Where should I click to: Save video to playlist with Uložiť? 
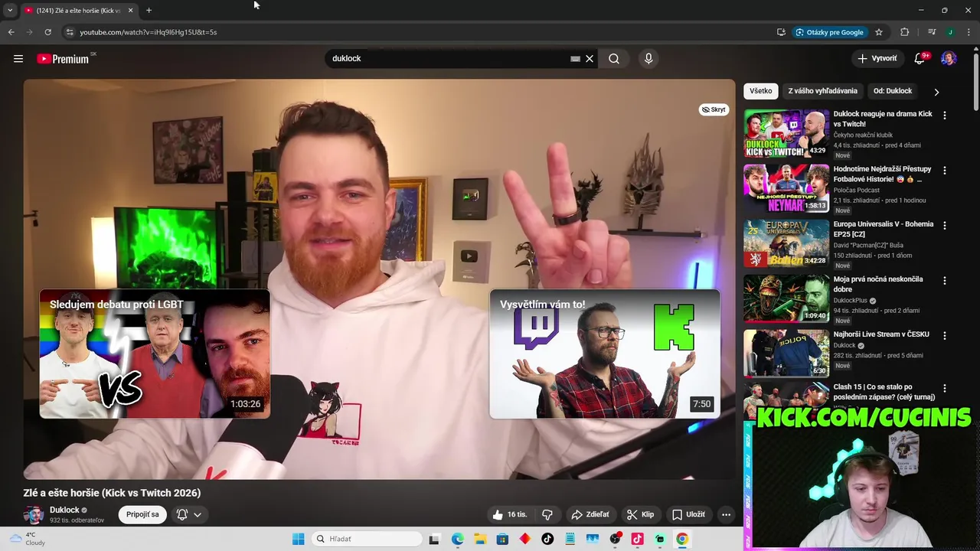(688, 514)
